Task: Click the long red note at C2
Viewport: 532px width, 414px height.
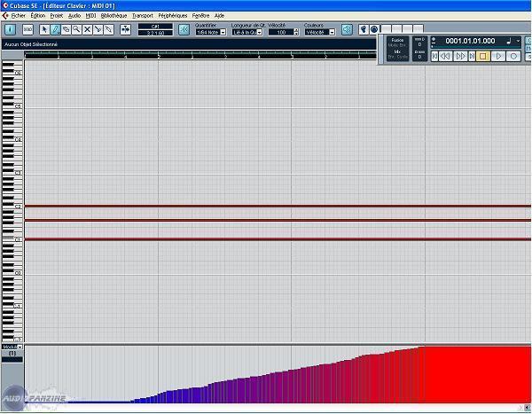Action: [x=278, y=207]
